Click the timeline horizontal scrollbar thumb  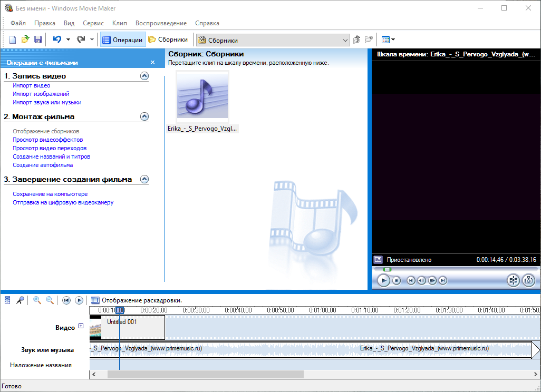click(206, 374)
